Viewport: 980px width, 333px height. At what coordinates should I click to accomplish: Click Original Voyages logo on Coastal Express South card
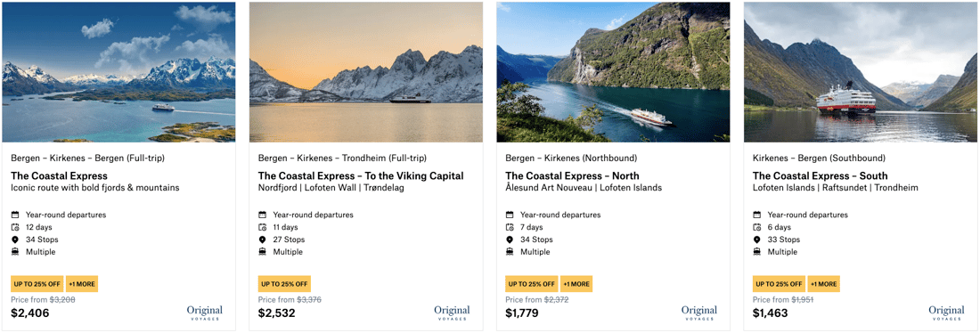tap(946, 313)
